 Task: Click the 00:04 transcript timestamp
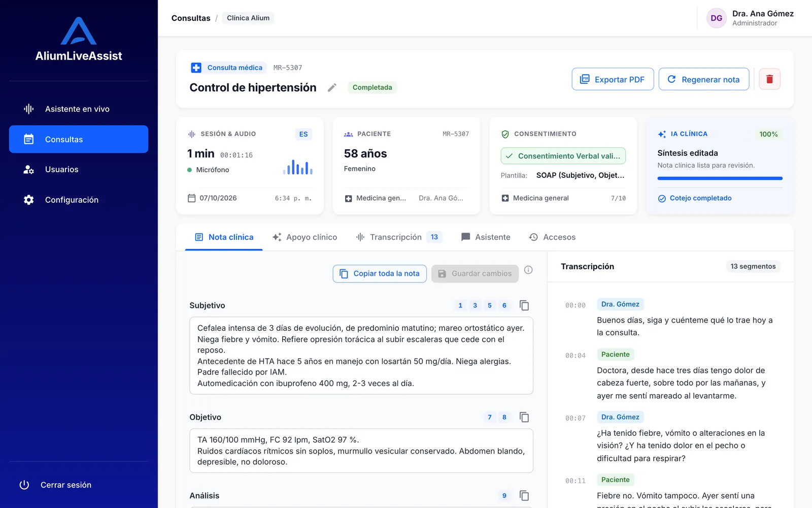(576, 356)
